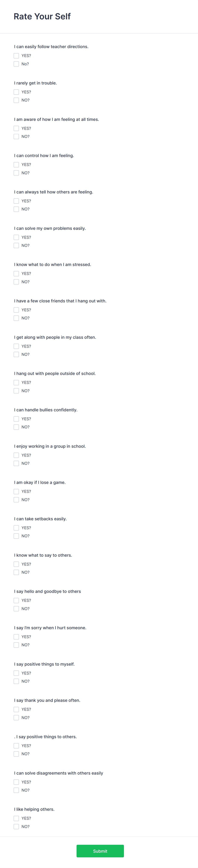
Task: Click the green Submit button
Action: (100, 851)
